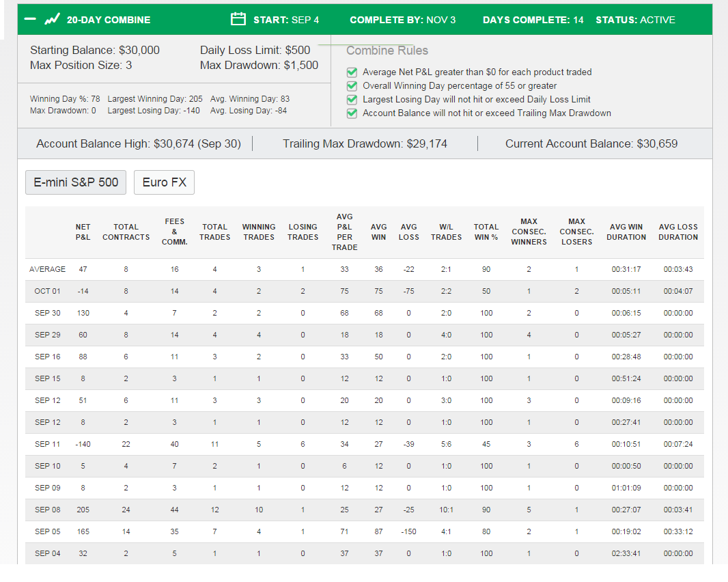Click the AVG WIN column header

[378, 232]
